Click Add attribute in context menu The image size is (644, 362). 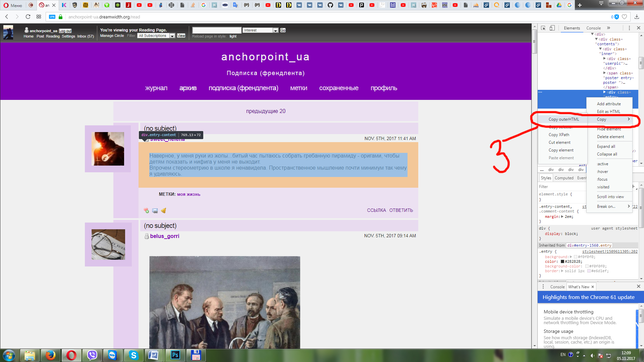(609, 104)
